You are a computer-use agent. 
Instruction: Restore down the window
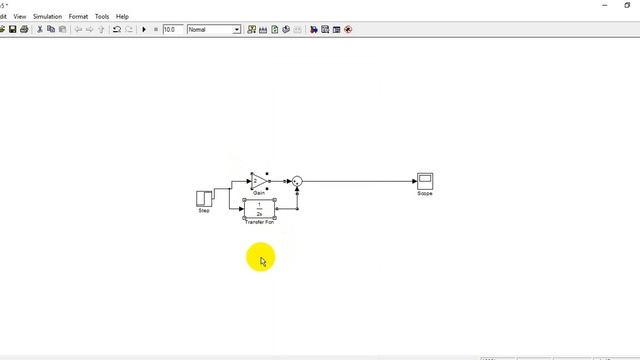[627, 5]
